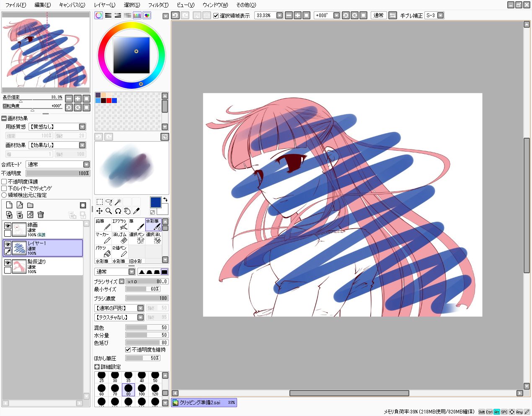Click the canvas horizontal scrollbar thumb
The width and height of the screenshot is (532, 416).
click(349, 393)
